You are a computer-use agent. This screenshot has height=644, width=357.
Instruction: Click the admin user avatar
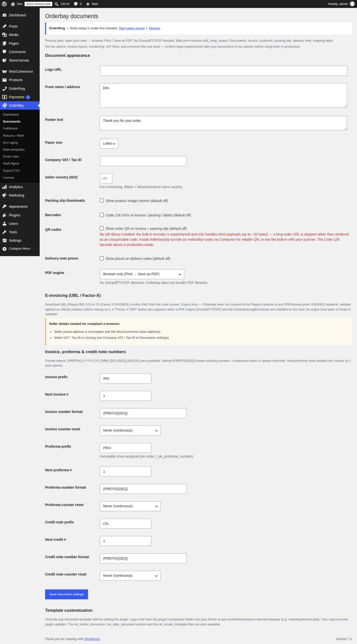coord(352,4)
